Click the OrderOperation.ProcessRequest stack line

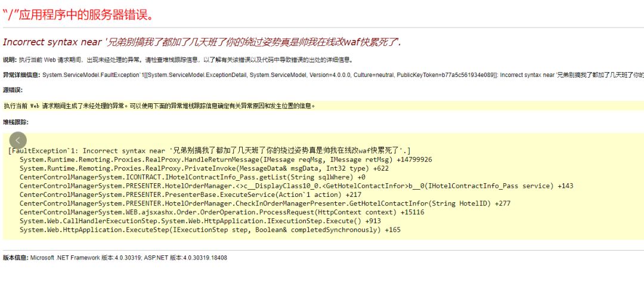point(222,212)
